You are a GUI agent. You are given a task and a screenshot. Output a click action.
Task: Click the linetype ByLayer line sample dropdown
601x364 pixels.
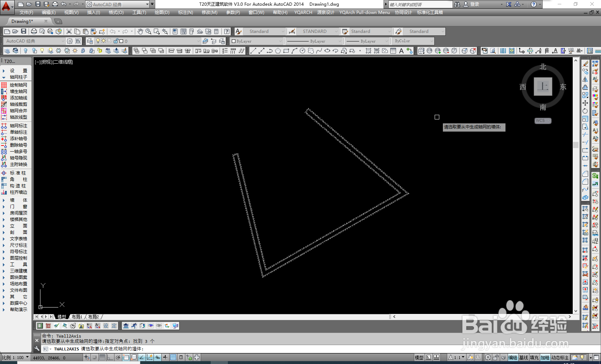click(x=314, y=41)
